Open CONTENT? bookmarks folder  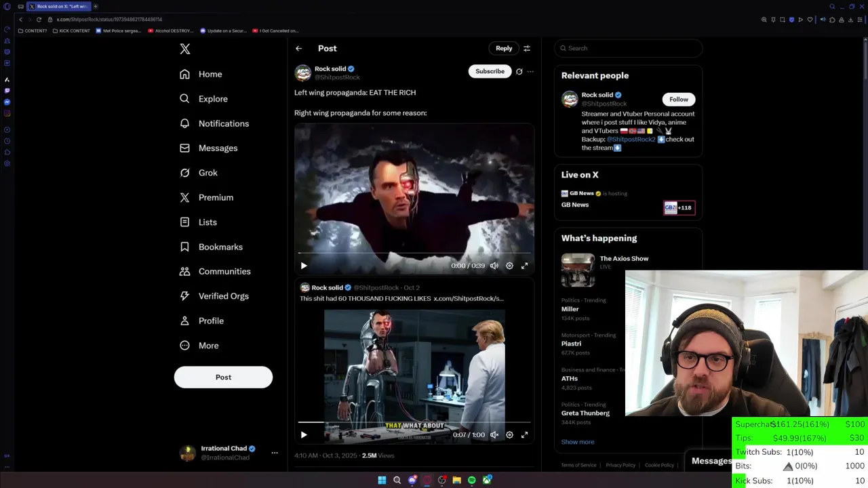click(33, 30)
